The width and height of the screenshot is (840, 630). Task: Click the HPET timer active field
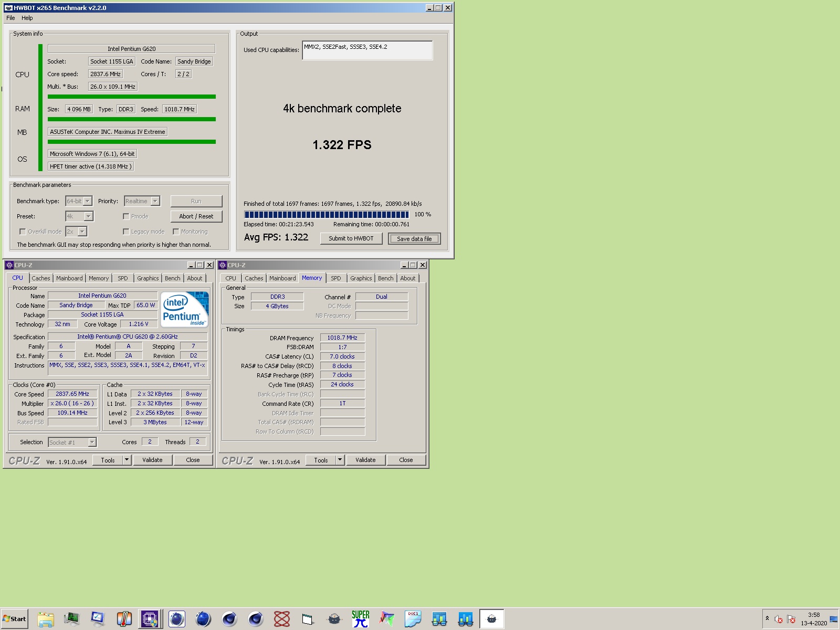(x=91, y=166)
